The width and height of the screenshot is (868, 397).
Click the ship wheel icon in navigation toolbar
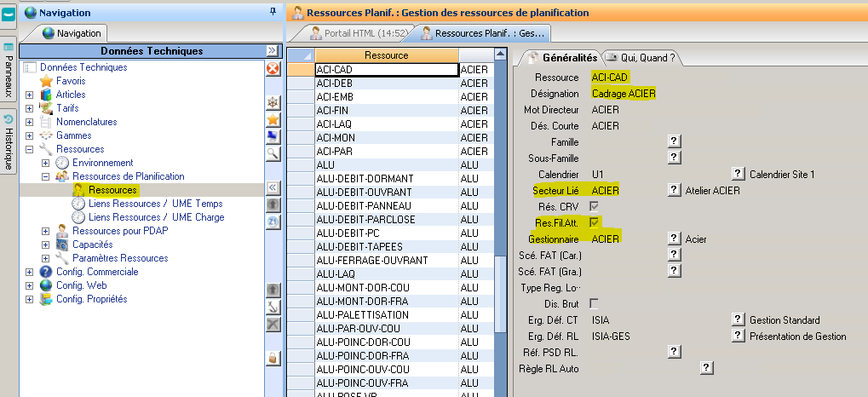pos(273,103)
